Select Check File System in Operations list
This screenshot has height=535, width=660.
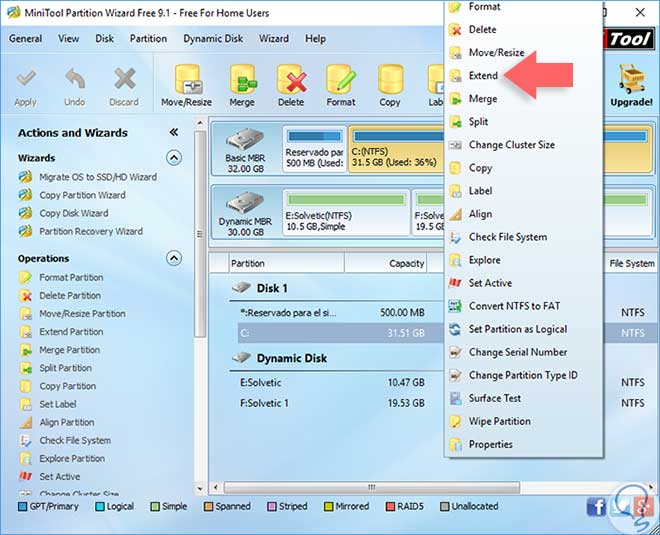[x=65, y=440]
